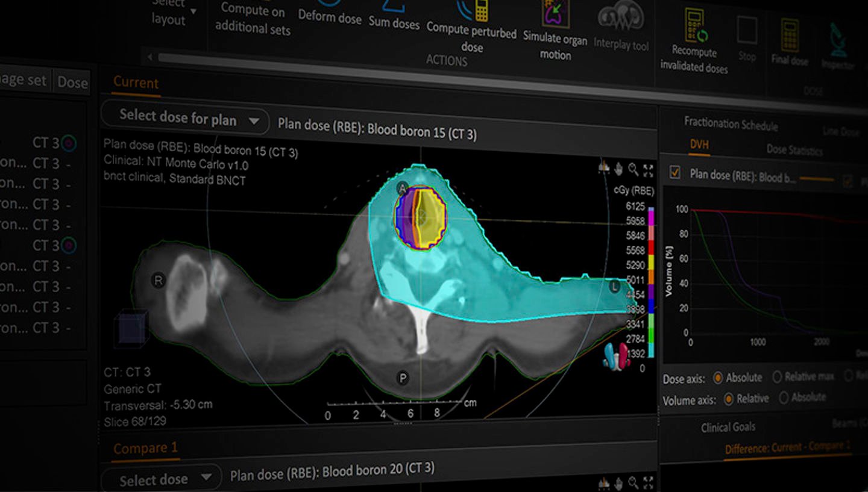Screen dimensions: 868x492
Task: Activate the zoom magnifier in Current view
Action: [634, 170]
